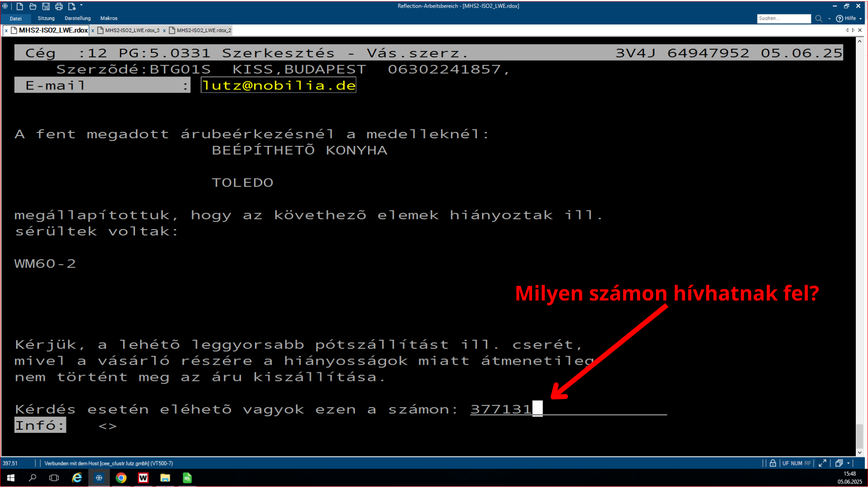The image size is (868, 488).
Task: Toggle full screen mode in status bar
Action: click(822, 463)
